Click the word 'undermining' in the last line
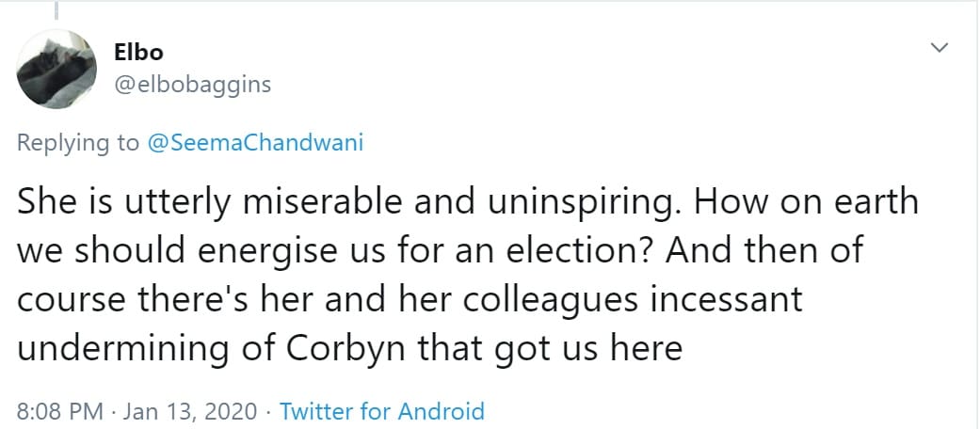 tap(122, 349)
